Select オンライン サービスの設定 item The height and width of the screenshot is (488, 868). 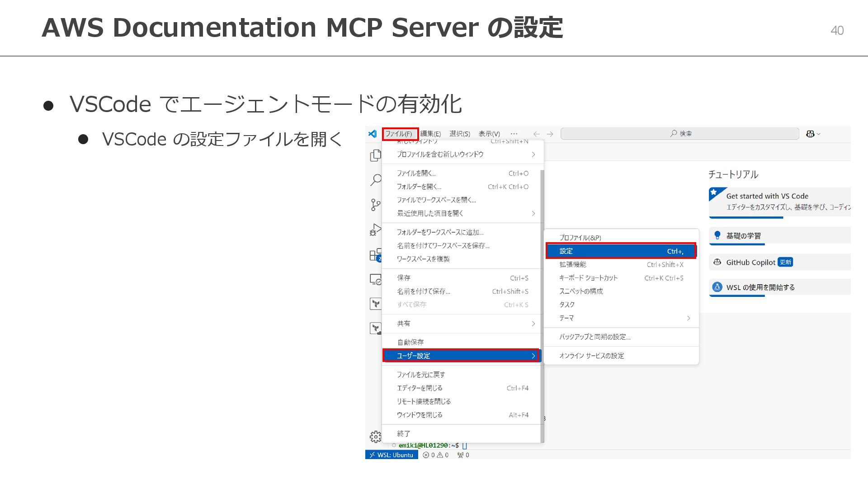click(x=621, y=356)
